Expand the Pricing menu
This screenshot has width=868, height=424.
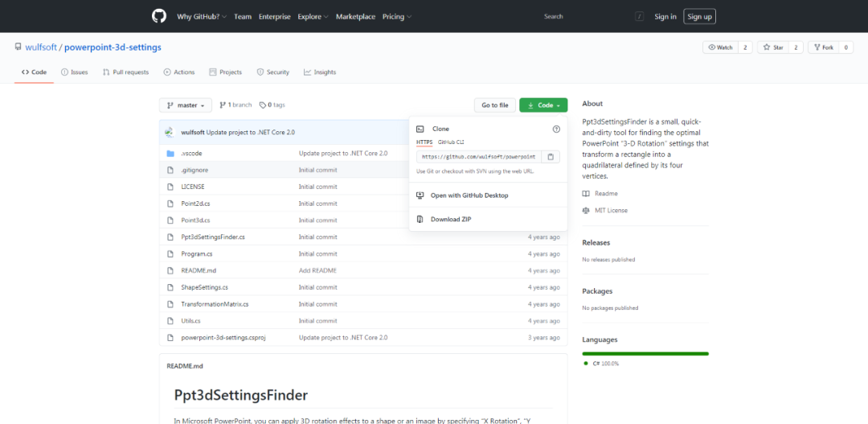tap(397, 17)
